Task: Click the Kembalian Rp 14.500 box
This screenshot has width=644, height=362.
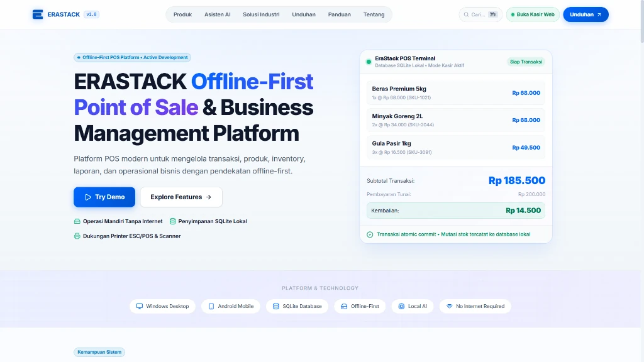Action: 456,211
